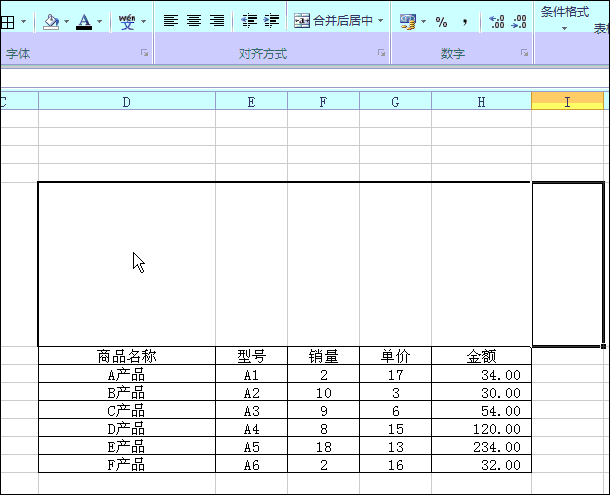The width and height of the screenshot is (610, 495).
Task: Align text left in the cell
Action: coord(171,20)
